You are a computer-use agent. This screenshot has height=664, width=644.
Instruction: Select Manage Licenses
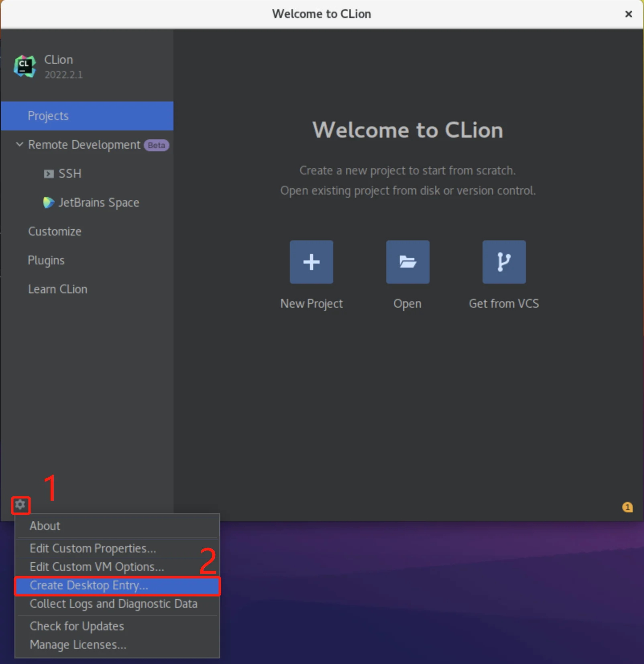78,645
